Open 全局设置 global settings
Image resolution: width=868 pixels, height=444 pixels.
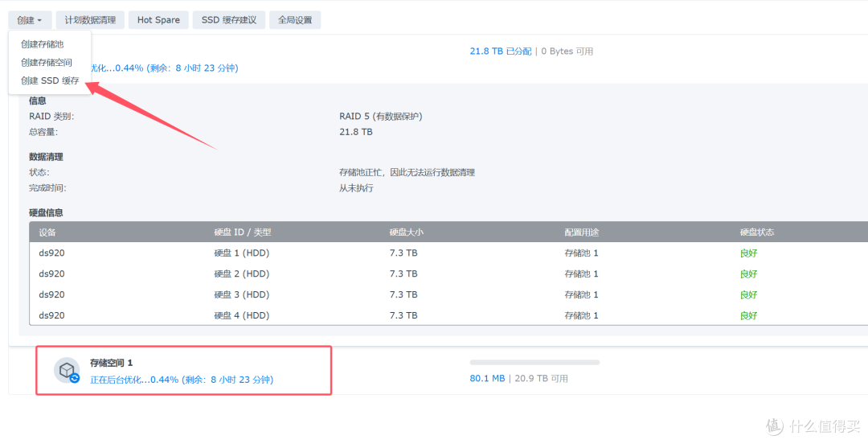tap(295, 20)
